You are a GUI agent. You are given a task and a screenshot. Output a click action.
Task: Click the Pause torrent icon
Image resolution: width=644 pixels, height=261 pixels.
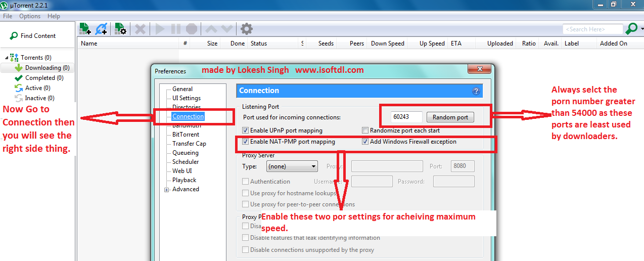click(175, 29)
